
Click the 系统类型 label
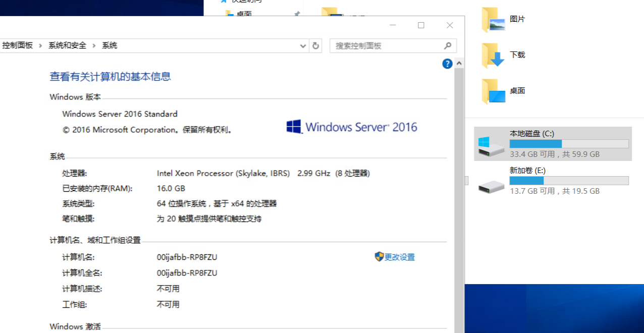point(78,204)
